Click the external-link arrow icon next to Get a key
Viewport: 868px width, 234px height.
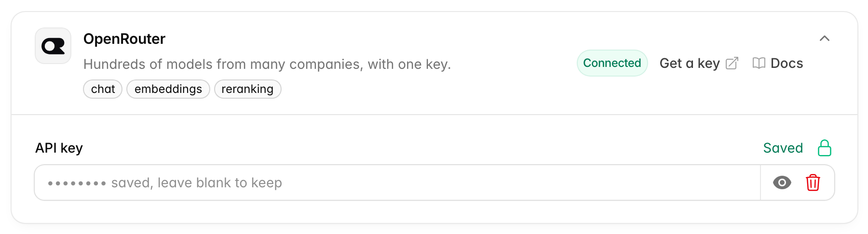(732, 64)
